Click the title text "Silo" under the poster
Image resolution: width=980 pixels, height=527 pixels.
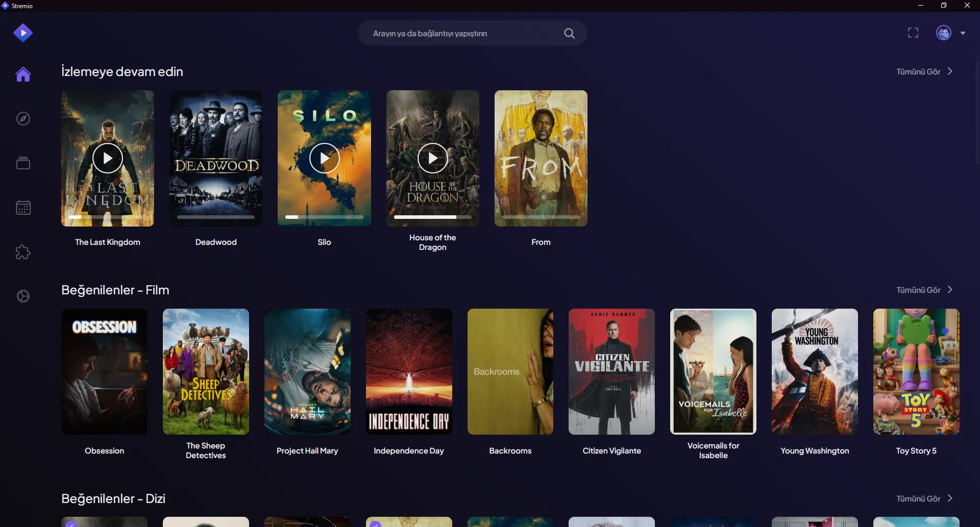pyautogui.click(x=325, y=242)
